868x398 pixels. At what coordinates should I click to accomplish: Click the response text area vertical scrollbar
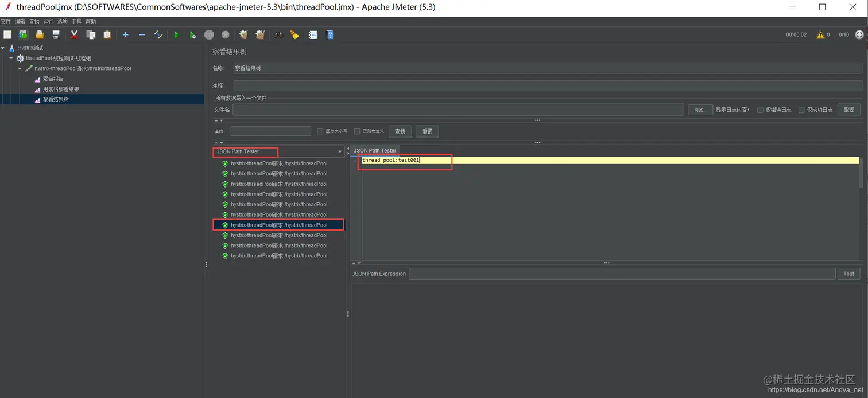[x=861, y=172]
